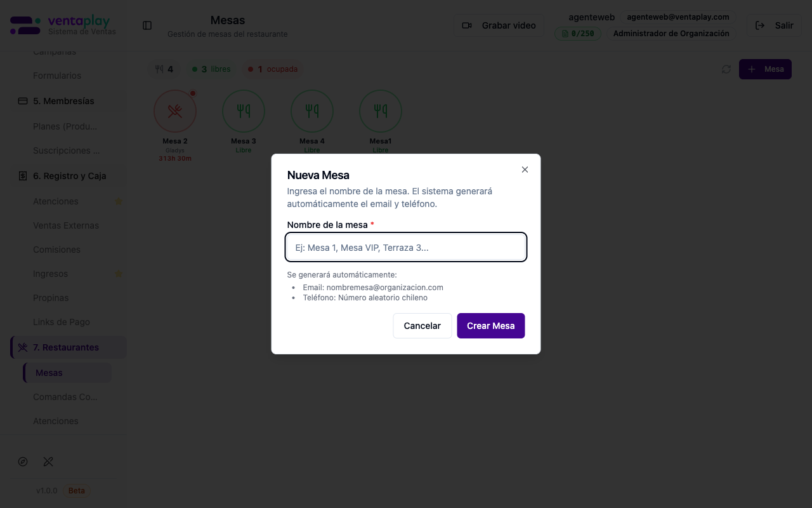Click the compass icon at sidebar bottom
The height and width of the screenshot is (508, 812).
click(23, 462)
